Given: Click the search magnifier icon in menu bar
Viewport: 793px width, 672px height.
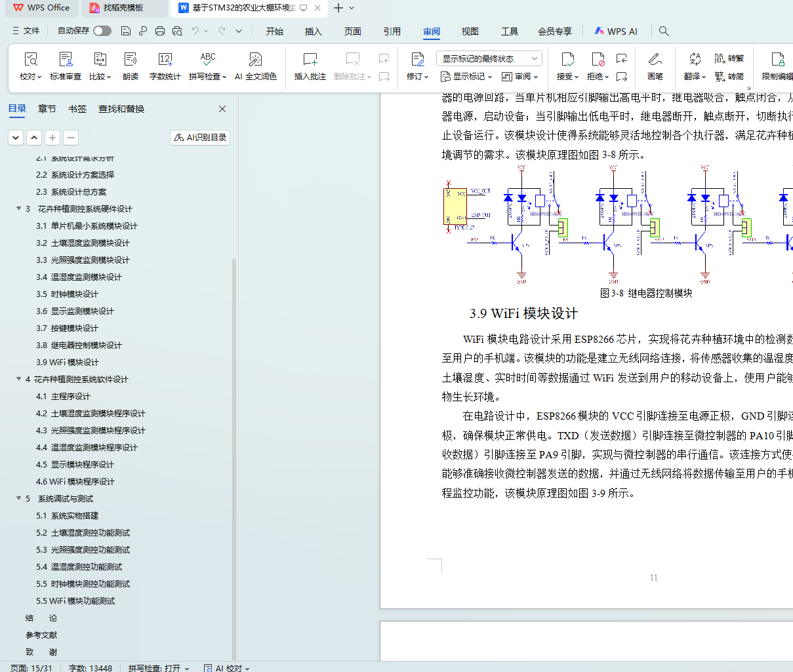Looking at the screenshot, I should tap(664, 31).
